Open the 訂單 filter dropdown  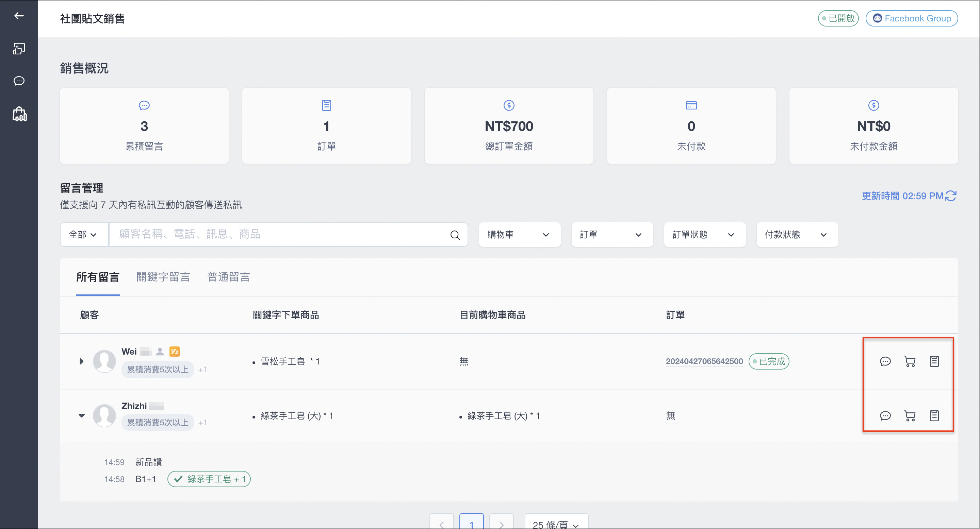(x=612, y=235)
